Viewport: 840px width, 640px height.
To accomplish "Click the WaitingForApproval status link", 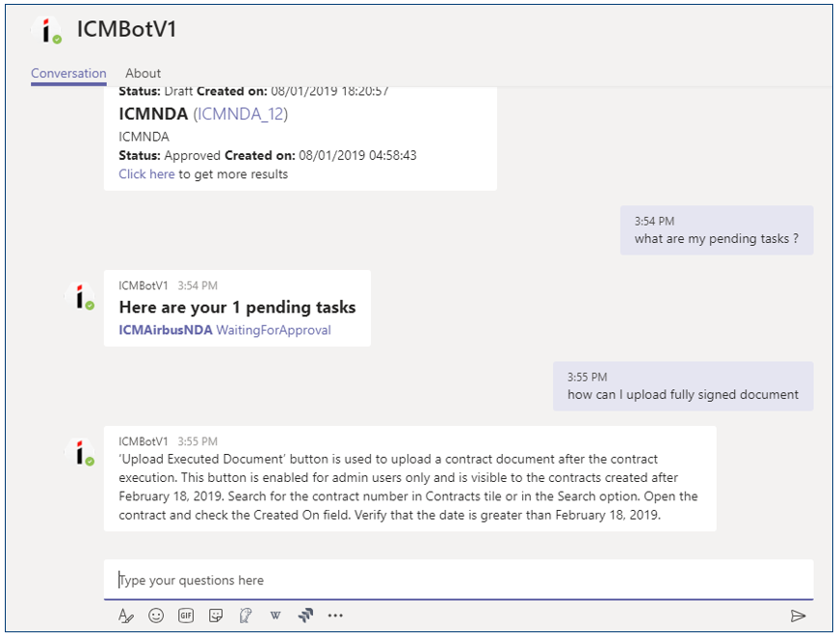I will (x=274, y=330).
